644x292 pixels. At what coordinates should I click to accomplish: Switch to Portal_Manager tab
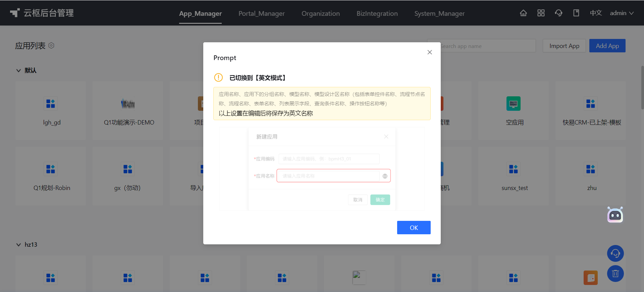[262, 13]
